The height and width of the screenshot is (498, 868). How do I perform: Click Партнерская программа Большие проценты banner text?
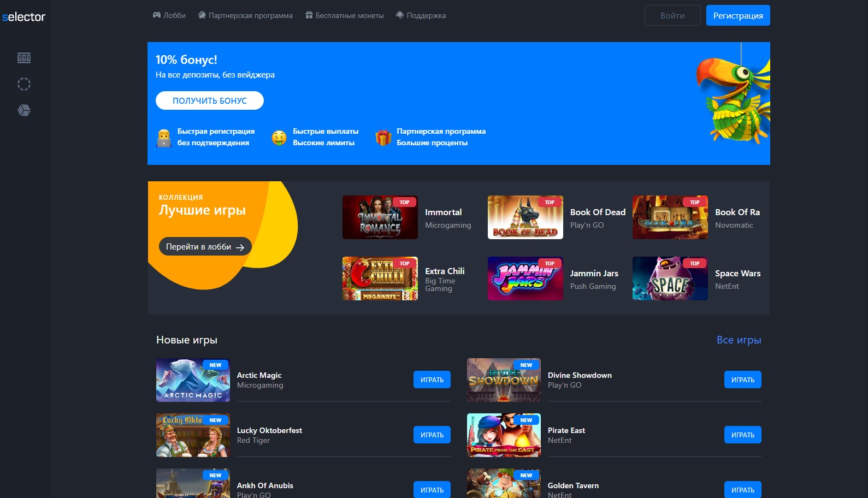pyautogui.click(x=441, y=137)
